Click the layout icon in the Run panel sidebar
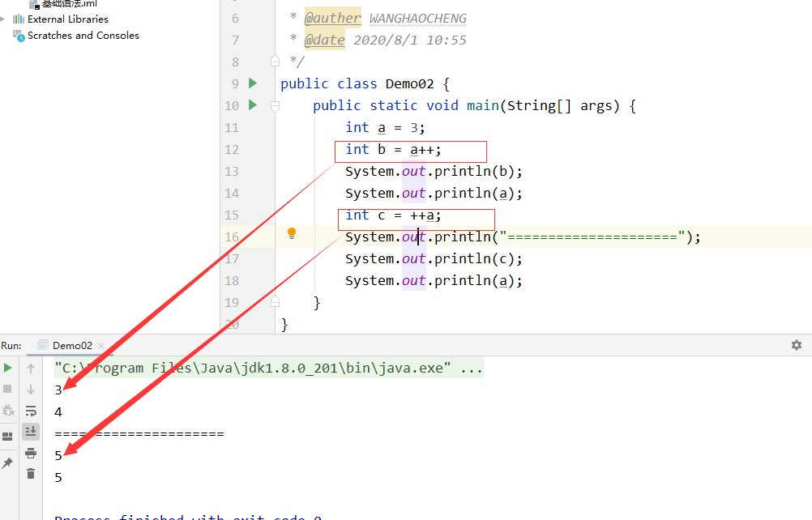812x520 pixels. pos(8,437)
